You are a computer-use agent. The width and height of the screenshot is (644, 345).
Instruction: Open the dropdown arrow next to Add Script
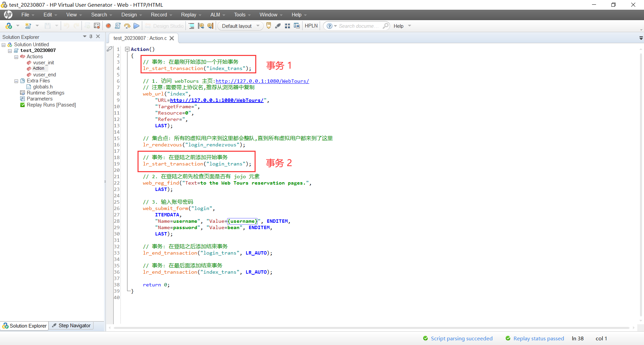18,26
